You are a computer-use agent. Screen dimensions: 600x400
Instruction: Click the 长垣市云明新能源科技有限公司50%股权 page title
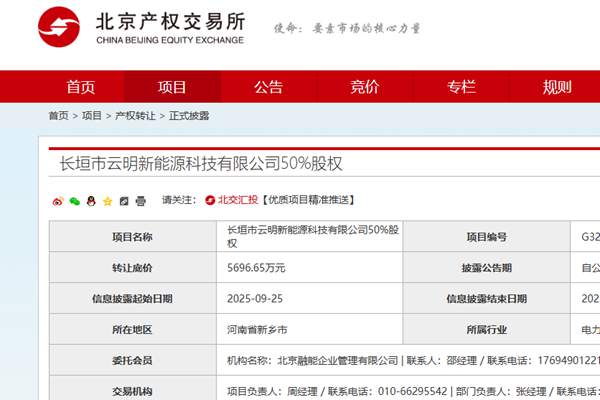(x=201, y=163)
